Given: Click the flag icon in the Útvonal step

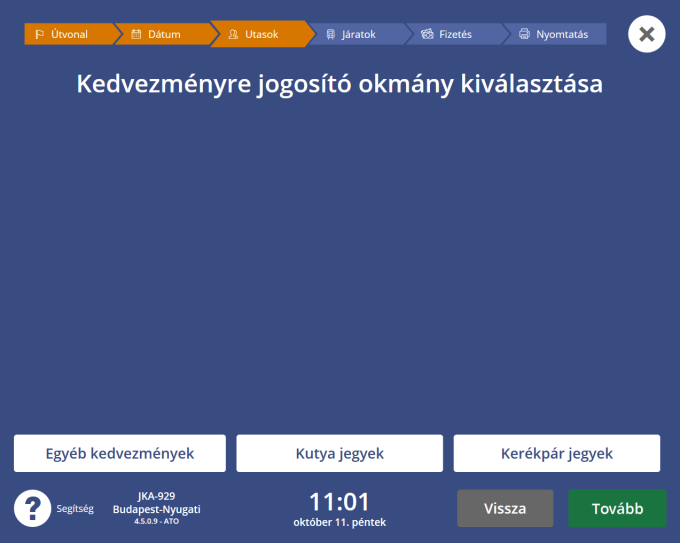Looking at the screenshot, I should coord(39,35).
